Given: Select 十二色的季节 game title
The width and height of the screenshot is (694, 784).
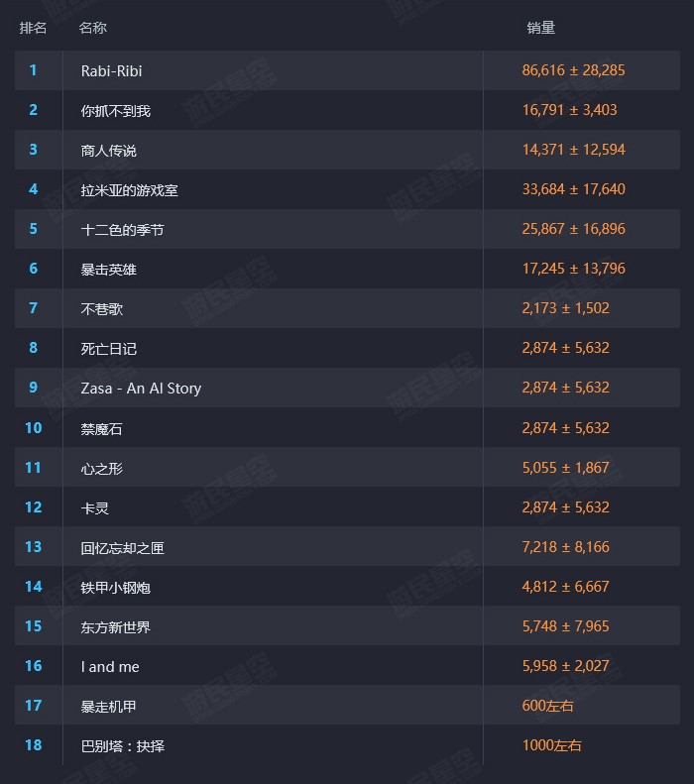Looking at the screenshot, I should click(x=122, y=230).
